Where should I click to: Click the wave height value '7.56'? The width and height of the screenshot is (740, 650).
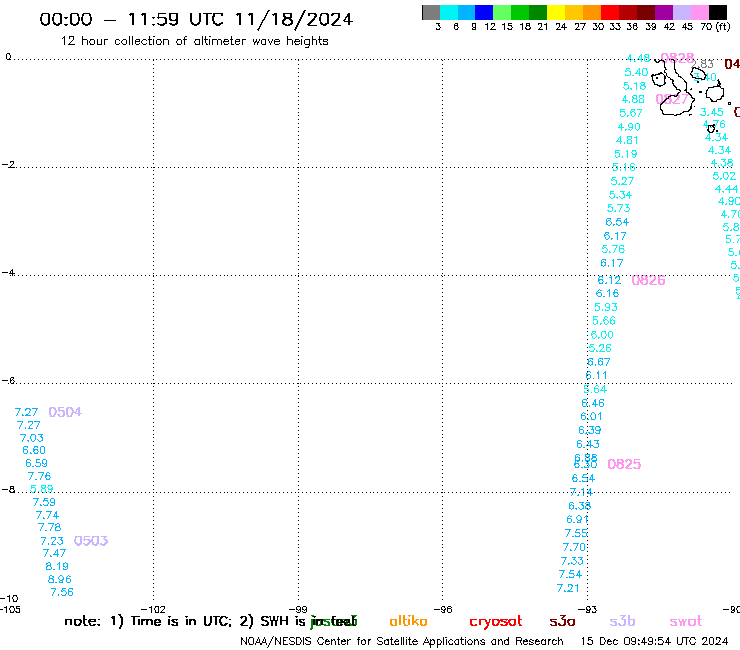click(x=62, y=592)
